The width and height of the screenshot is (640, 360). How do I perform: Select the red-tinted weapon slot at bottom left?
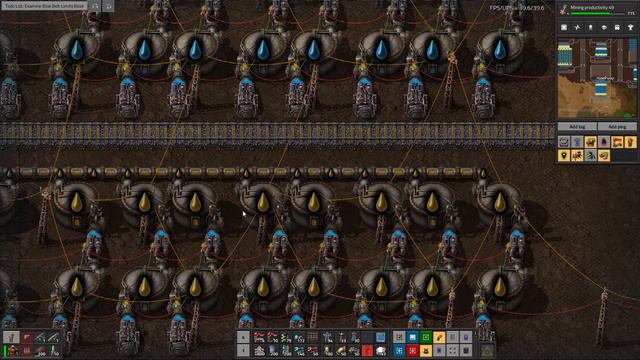pos(27,337)
